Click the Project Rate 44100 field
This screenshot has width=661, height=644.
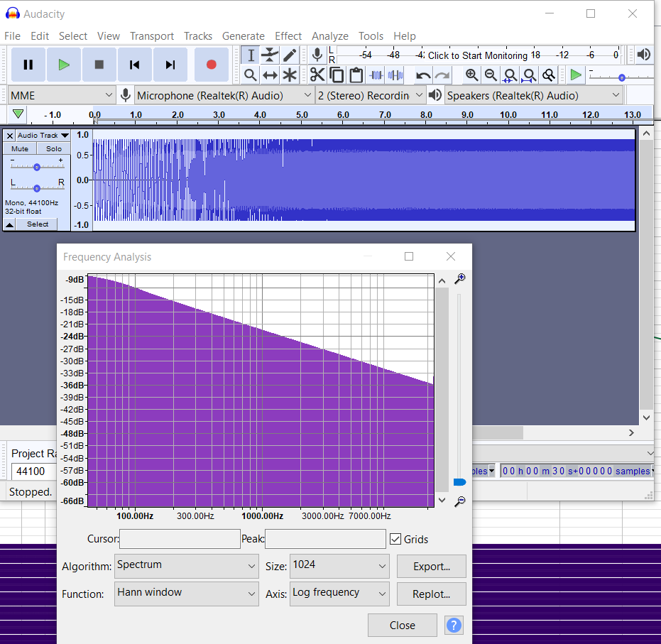click(x=34, y=471)
